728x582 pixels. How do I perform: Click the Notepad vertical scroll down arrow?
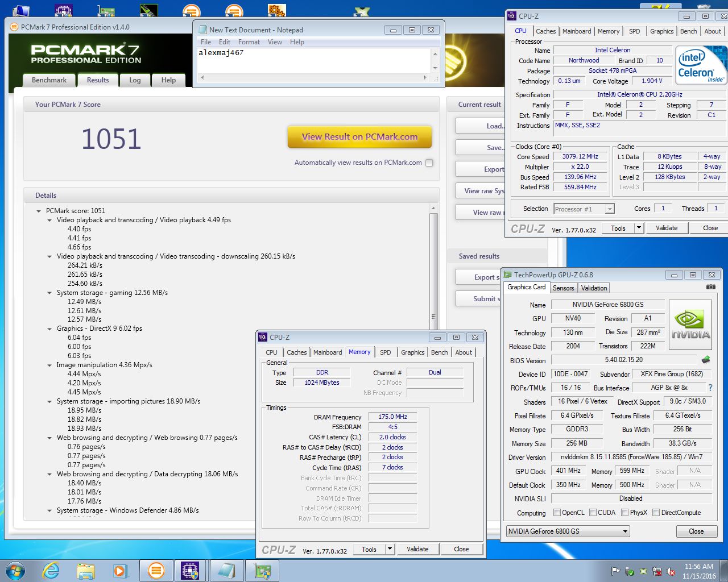pos(435,68)
